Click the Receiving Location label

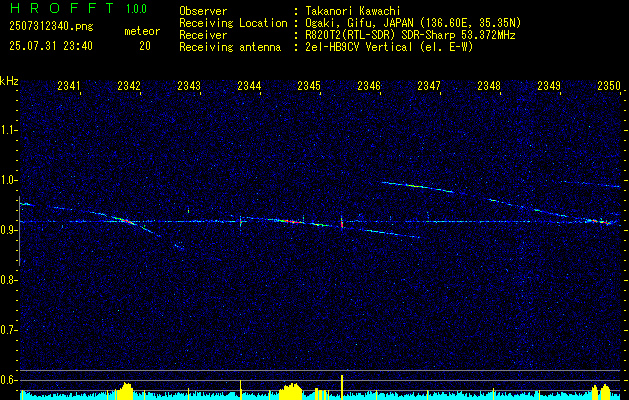point(233,23)
